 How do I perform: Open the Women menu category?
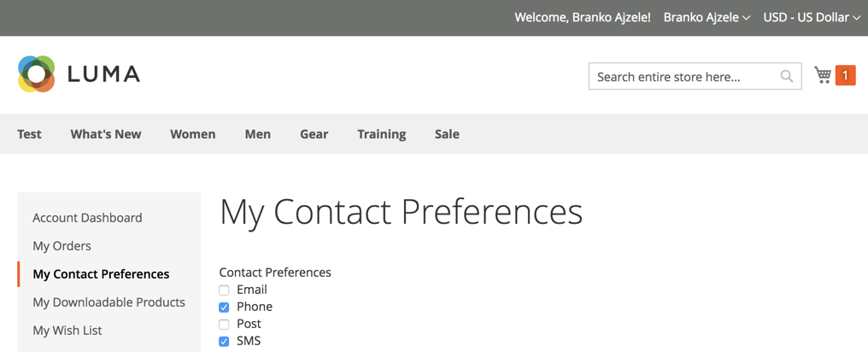(x=192, y=134)
